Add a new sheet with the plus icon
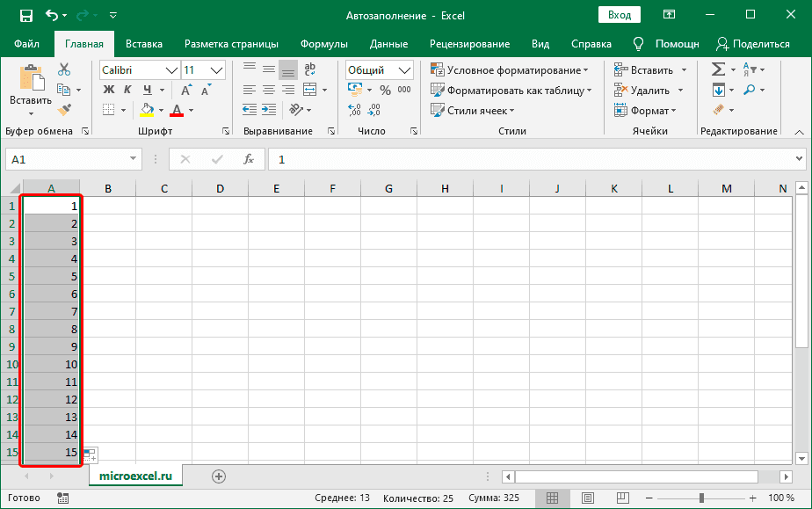 click(219, 476)
